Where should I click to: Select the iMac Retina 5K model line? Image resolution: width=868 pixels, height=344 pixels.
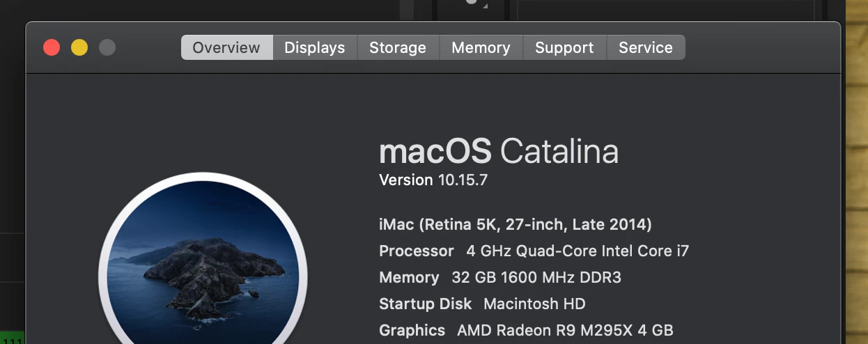(516, 225)
